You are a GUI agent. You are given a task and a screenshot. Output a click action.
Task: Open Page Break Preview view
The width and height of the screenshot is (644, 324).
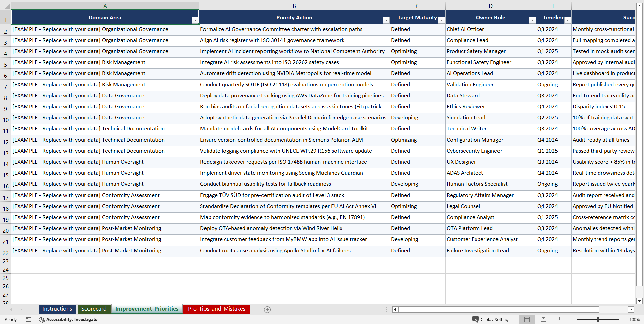click(x=560, y=319)
